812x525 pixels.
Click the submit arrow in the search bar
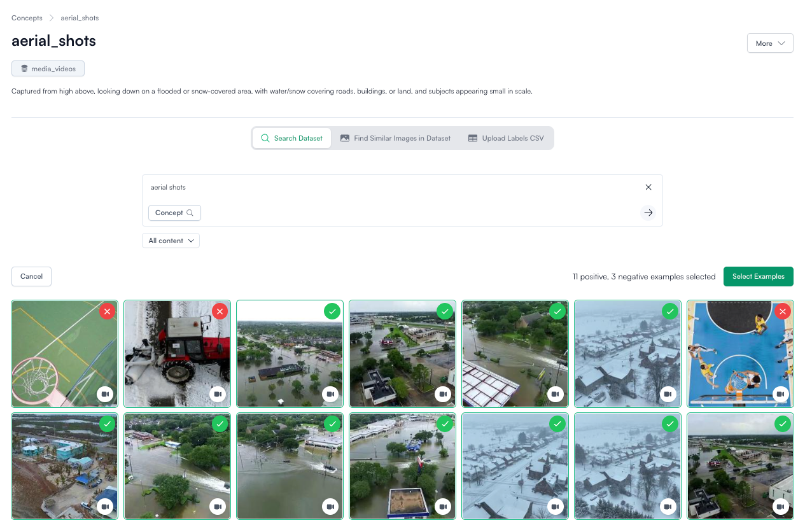click(648, 213)
